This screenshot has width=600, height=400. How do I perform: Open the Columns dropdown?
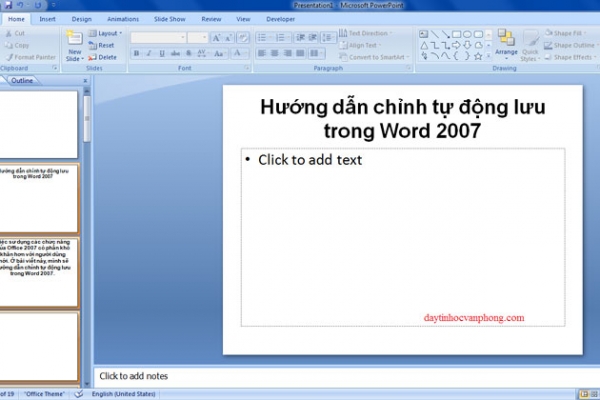coord(316,53)
